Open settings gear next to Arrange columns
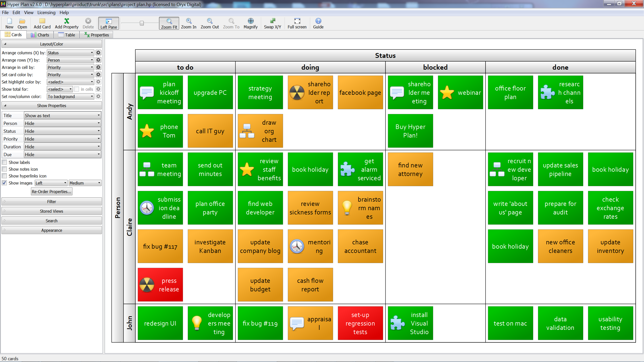The height and width of the screenshot is (362, 644). point(98,53)
